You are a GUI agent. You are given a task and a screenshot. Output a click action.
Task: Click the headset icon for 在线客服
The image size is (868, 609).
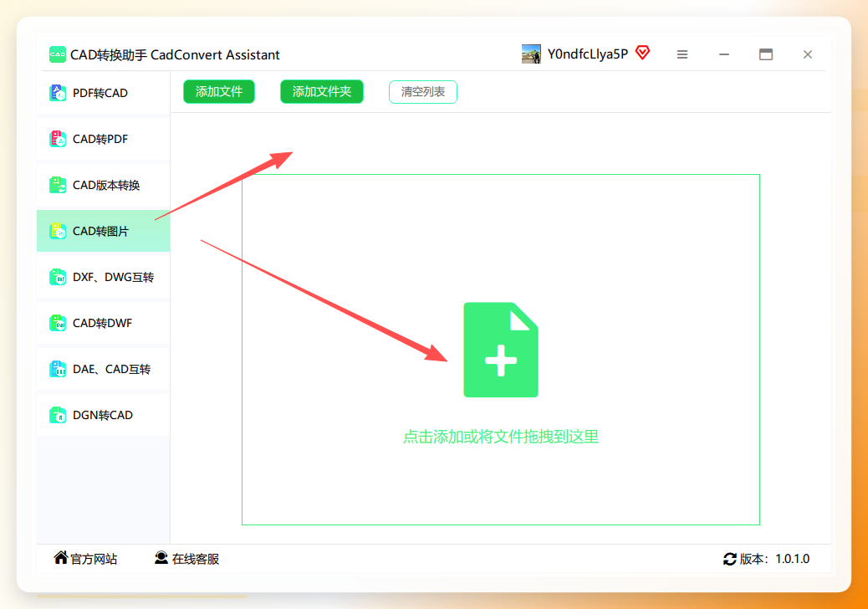point(161,557)
